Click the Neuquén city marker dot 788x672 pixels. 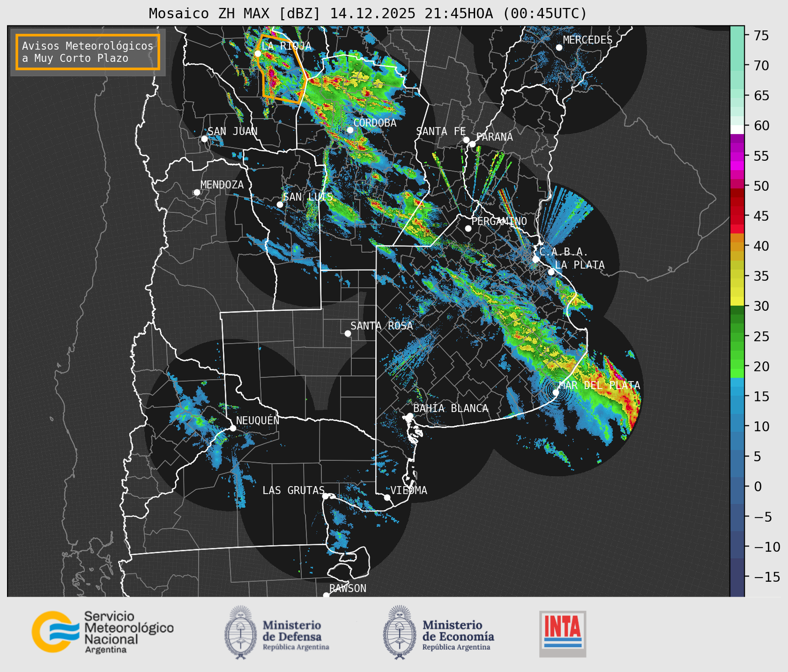click(233, 428)
